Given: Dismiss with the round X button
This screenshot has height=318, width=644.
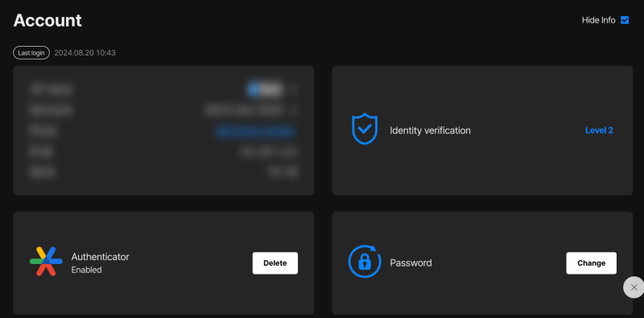Looking at the screenshot, I should click(634, 287).
